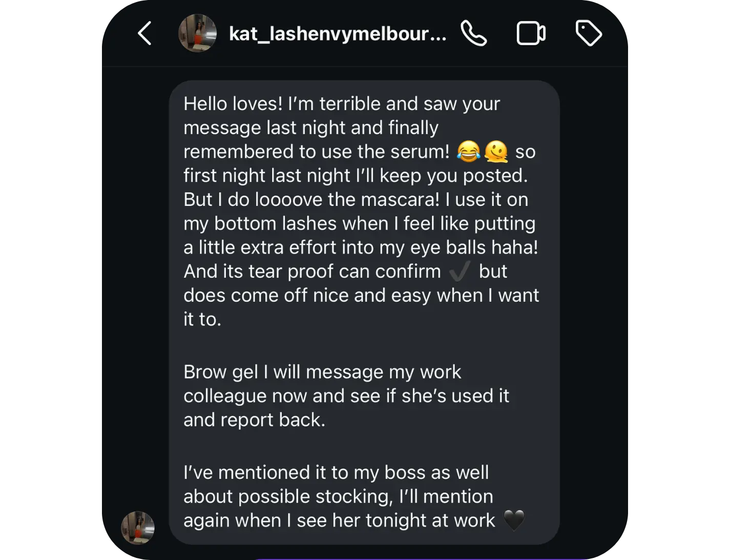Open the label tag icon in the header

[x=589, y=33]
